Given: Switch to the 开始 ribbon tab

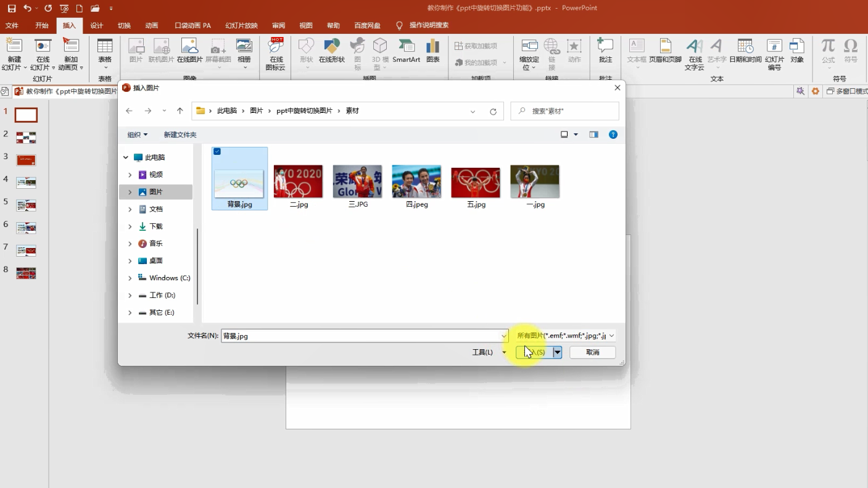Looking at the screenshot, I should click(42, 26).
